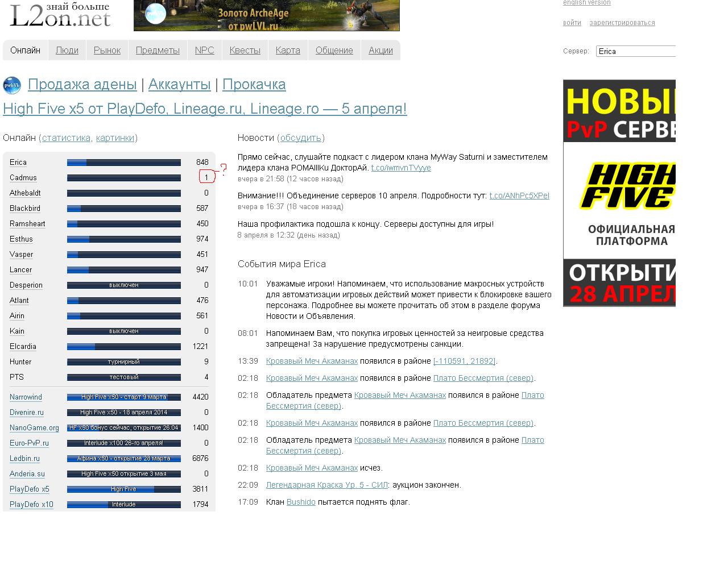Open the Bushido clan link
Screen dimensions: 728x582
(x=301, y=502)
